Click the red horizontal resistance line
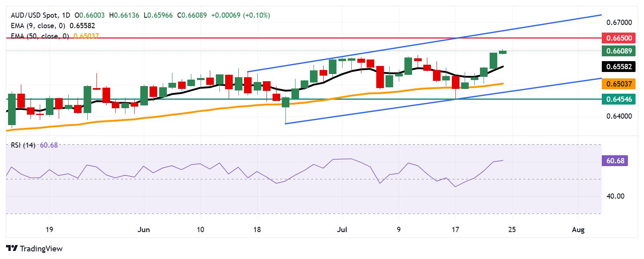Screen dimensions: 644x259 pyautogui.click(x=304, y=38)
